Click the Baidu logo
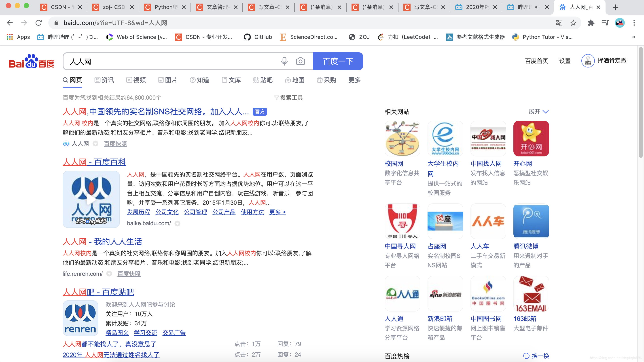 [x=32, y=61]
